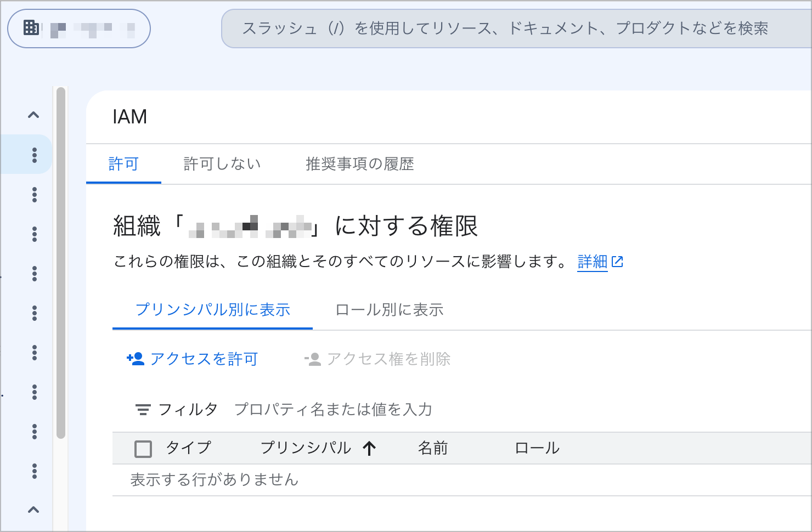Click the sidebar vertical scrollbar

[61, 263]
